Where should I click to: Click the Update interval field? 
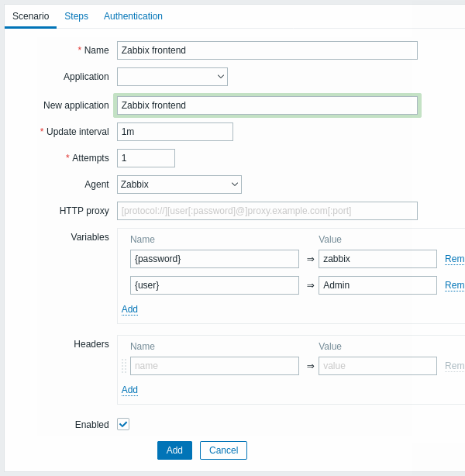(x=175, y=132)
